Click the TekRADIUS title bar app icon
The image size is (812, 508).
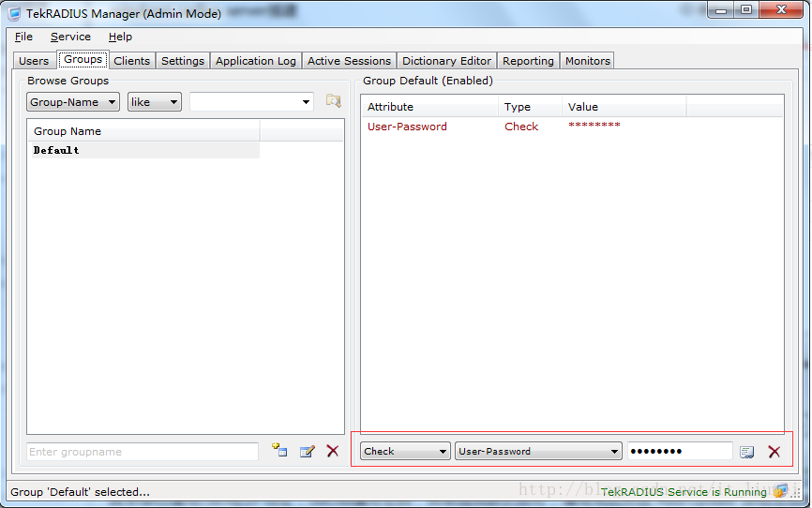tap(14, 14)
